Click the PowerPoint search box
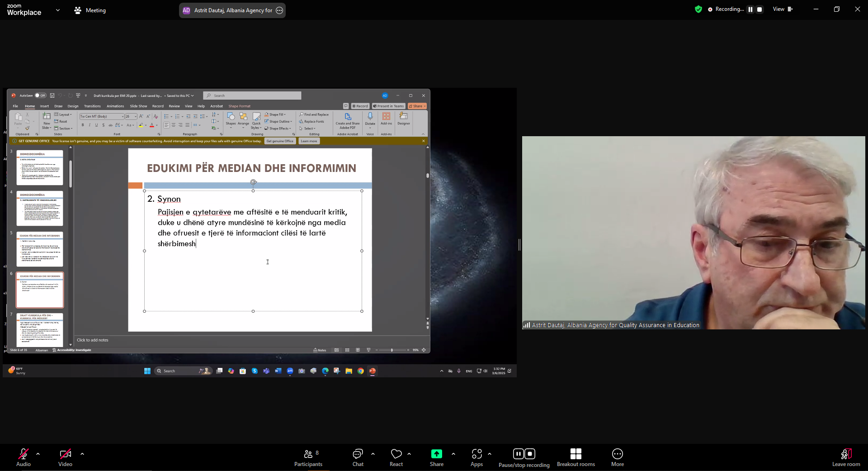 (252, 95)
